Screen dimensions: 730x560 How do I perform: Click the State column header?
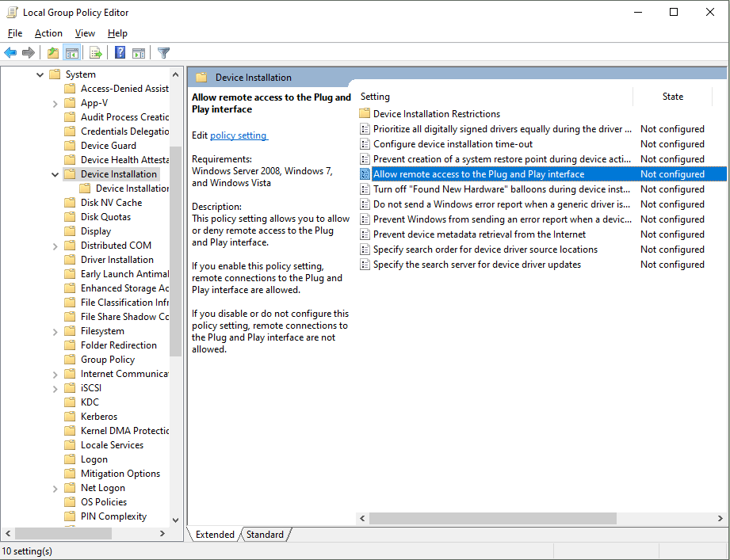pyautogui.click(x=672, y=97)
